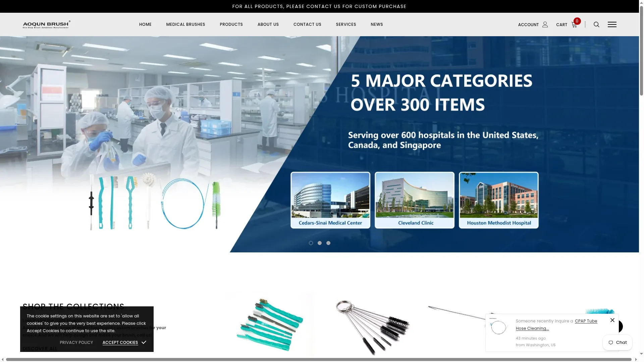The width and height of the screenshot is (644, 362).
Task: Select the first carousel slide dot
Action: (x=311, y=243)
